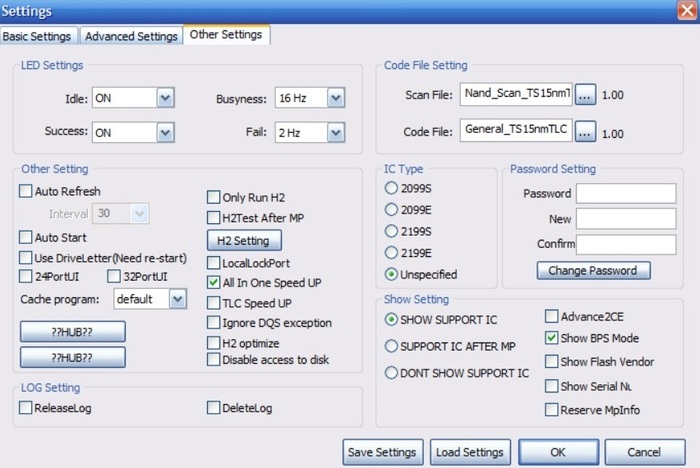The width and height of the screenshot is (700, 468).
Task: Expand the Fail LED dropdown
Action: [x=335, y=131]
